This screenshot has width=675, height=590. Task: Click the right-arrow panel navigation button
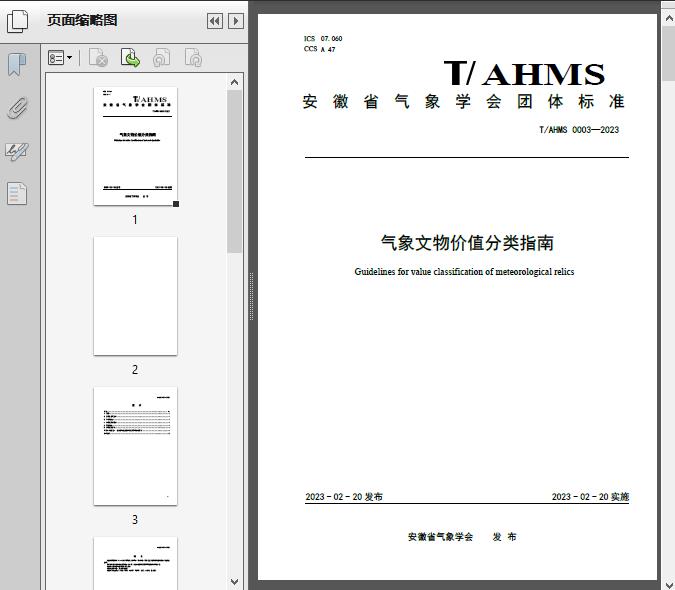click(x=236, y=21)
